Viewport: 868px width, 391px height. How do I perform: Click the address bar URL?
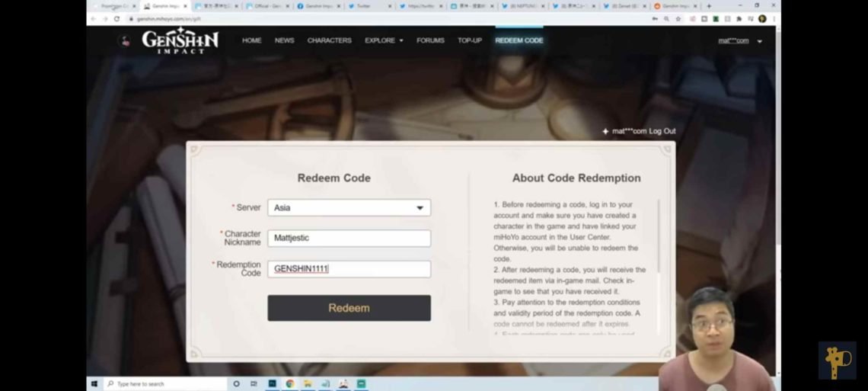(169, 19)
